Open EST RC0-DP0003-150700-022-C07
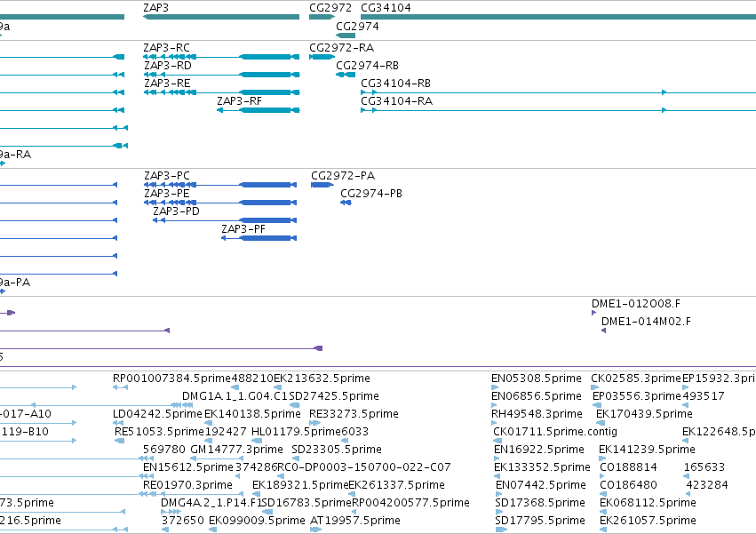The image size is (756, 534). pos(364,467)
